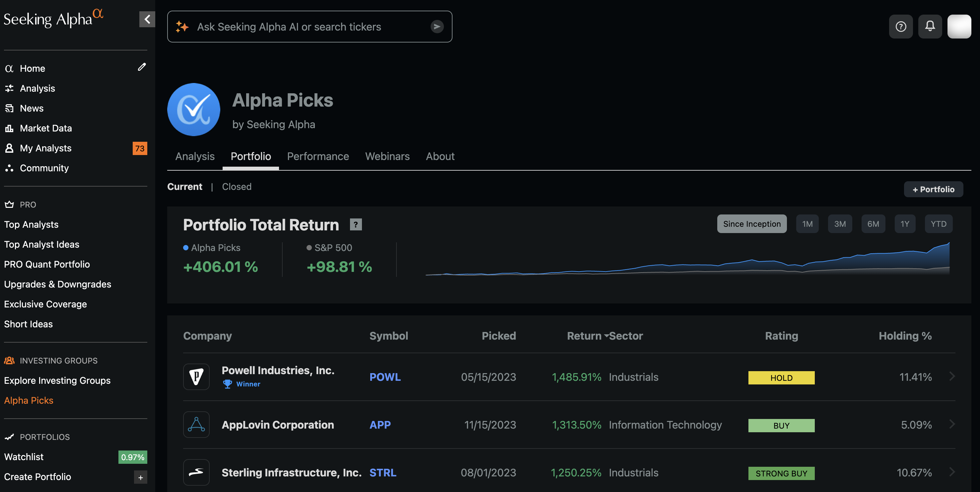Click the AI sparkle icon in search bar
Screen dimensions: 980x492
pos(182,27)
